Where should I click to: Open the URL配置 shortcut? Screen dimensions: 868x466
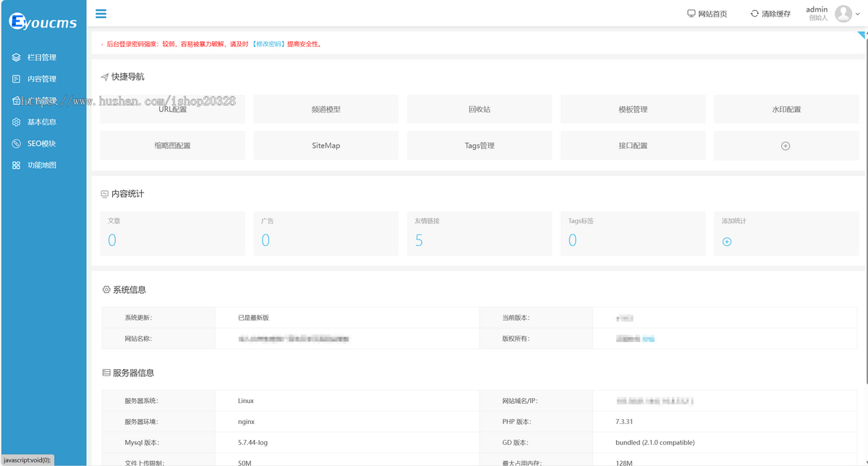[172, 109]
